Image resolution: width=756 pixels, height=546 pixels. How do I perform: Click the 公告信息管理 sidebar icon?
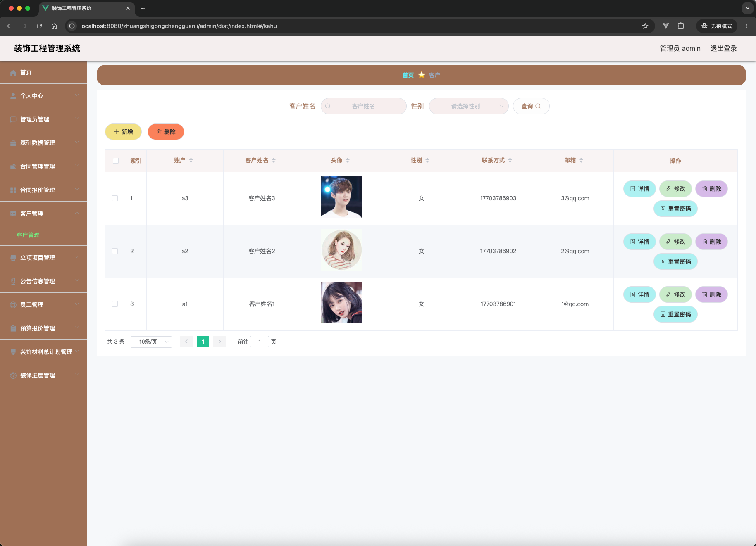coord(13,281)
